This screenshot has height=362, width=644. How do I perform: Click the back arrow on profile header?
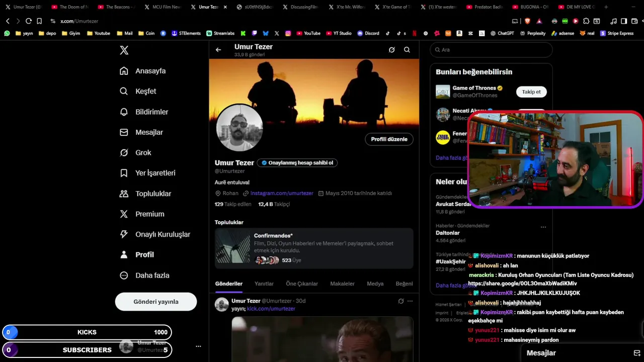click(218, 50)
